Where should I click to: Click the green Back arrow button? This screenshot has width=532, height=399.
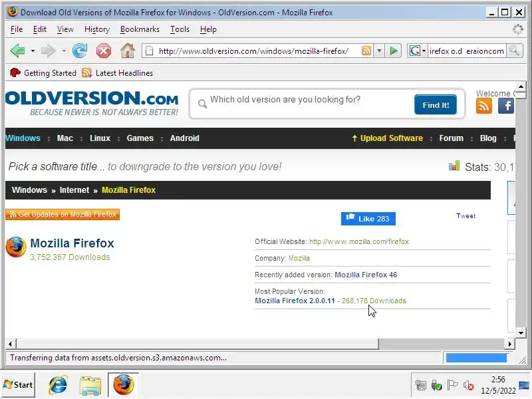coord(17,51)
